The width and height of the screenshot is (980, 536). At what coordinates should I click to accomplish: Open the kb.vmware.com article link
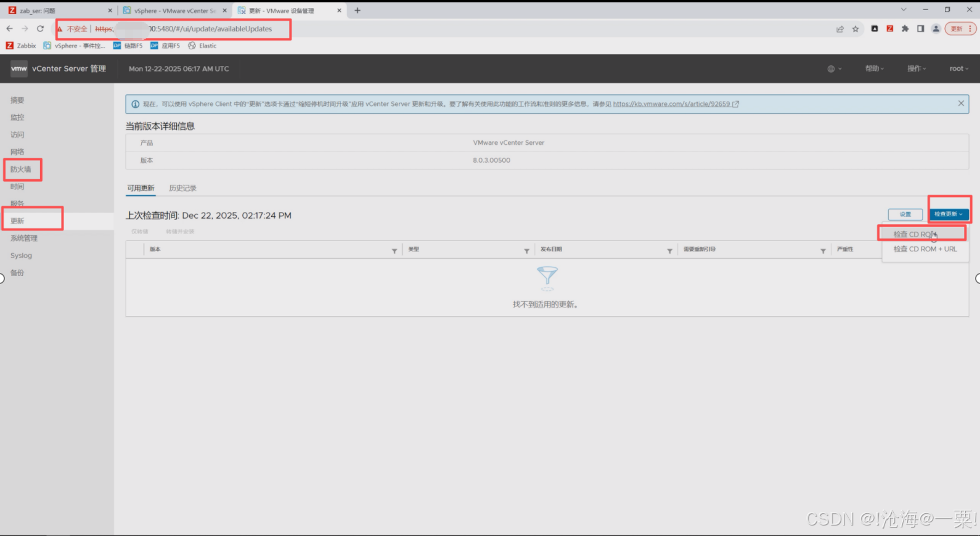click(676, 104)
